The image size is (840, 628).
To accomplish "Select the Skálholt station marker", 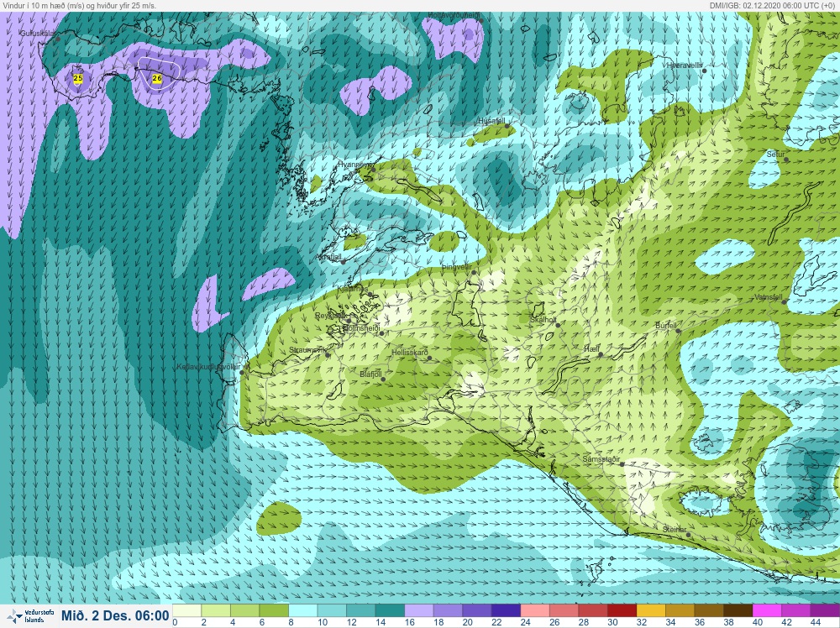I will (558, 324).
